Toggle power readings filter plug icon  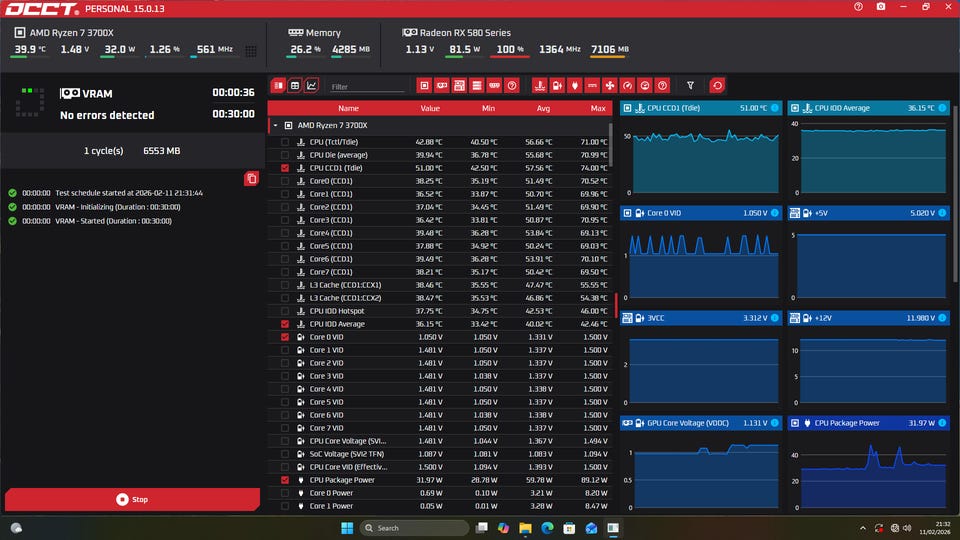[574, 86]
